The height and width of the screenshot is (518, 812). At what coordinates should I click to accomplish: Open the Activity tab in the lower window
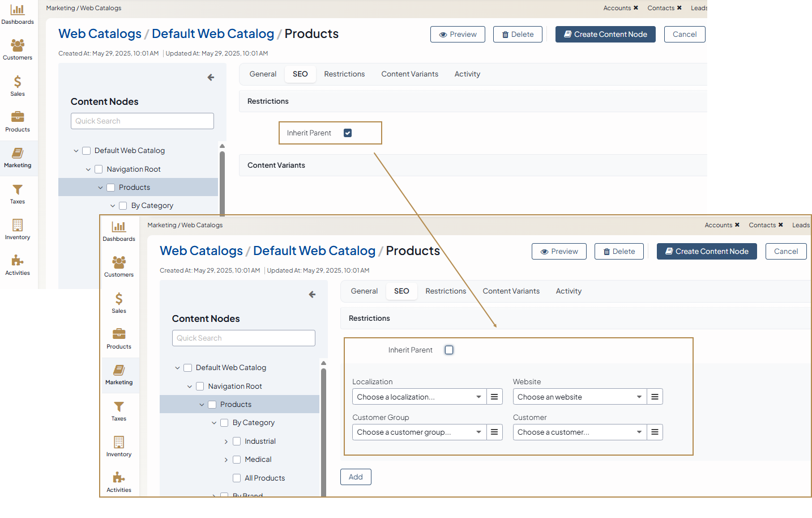[569, 291]
